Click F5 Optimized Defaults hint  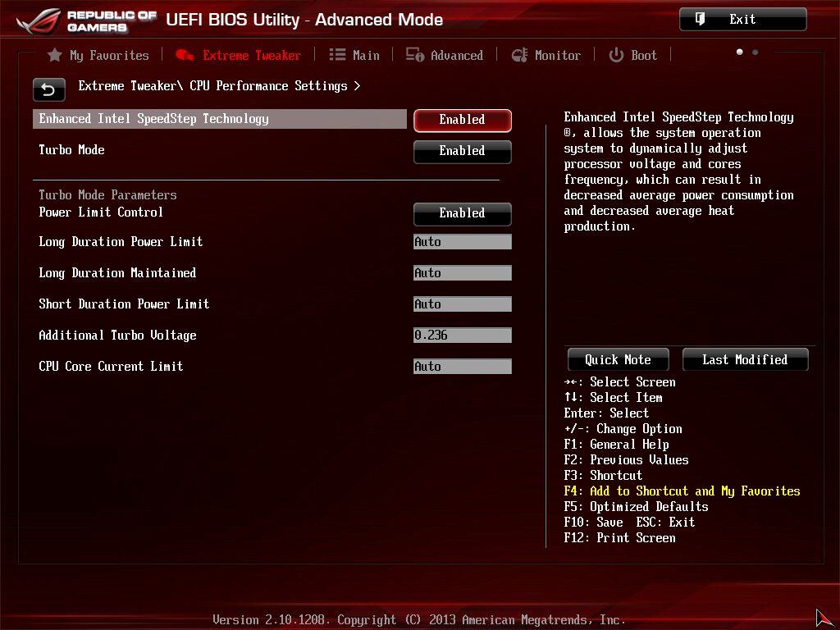(x=636, y=507)
